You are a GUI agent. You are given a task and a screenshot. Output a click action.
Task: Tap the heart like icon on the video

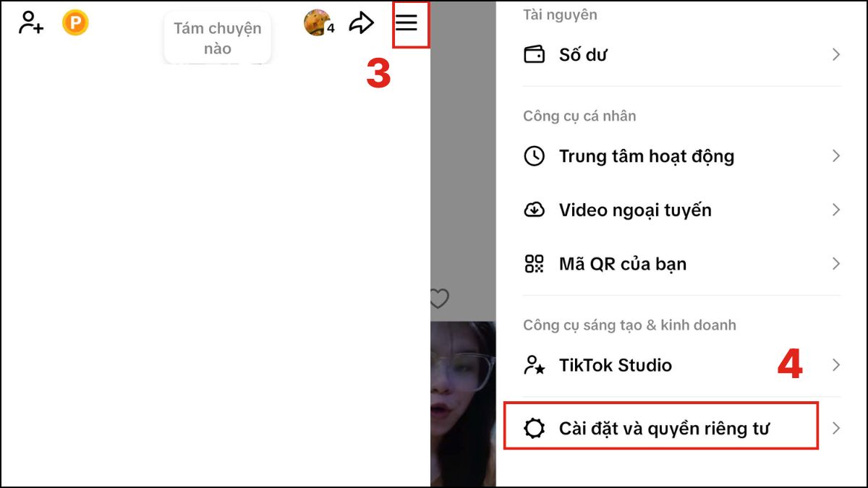(438, 298)
